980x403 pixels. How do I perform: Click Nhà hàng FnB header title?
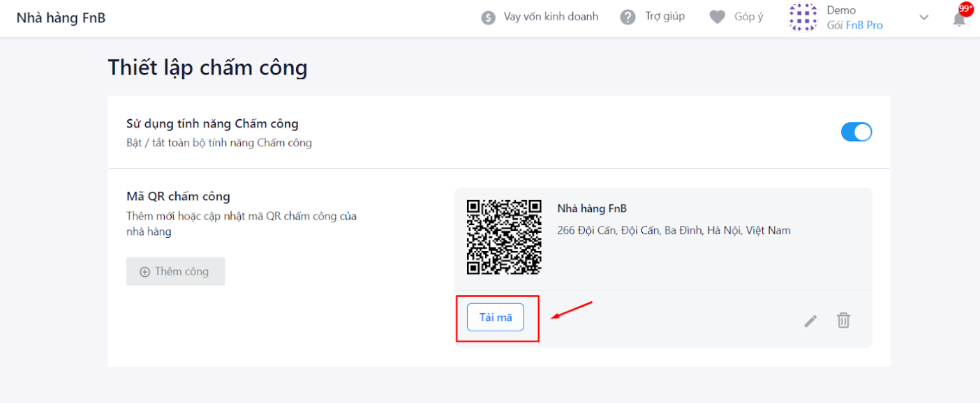point(61,18)
